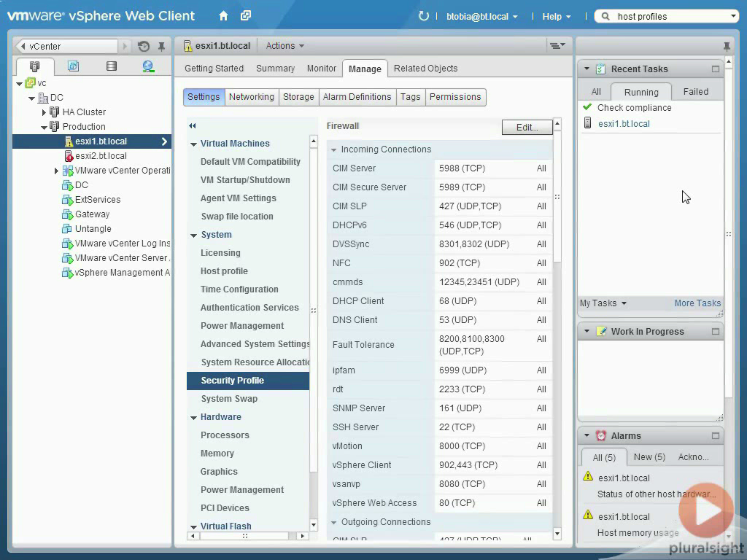Image resolution: width=747 pixels, height=560 pixels.
Task: Select the SSH Server firewall row
Action: click(x=440, y=427)
